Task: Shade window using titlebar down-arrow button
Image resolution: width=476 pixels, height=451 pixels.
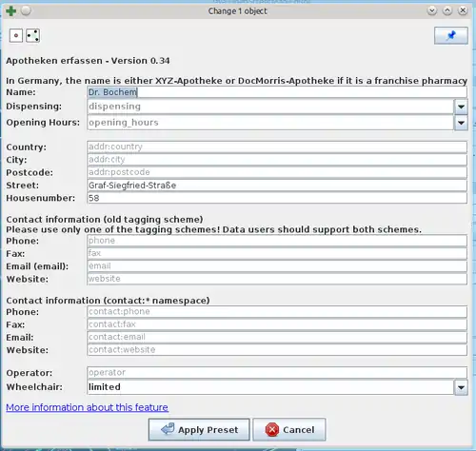Action: click(431, 10)
